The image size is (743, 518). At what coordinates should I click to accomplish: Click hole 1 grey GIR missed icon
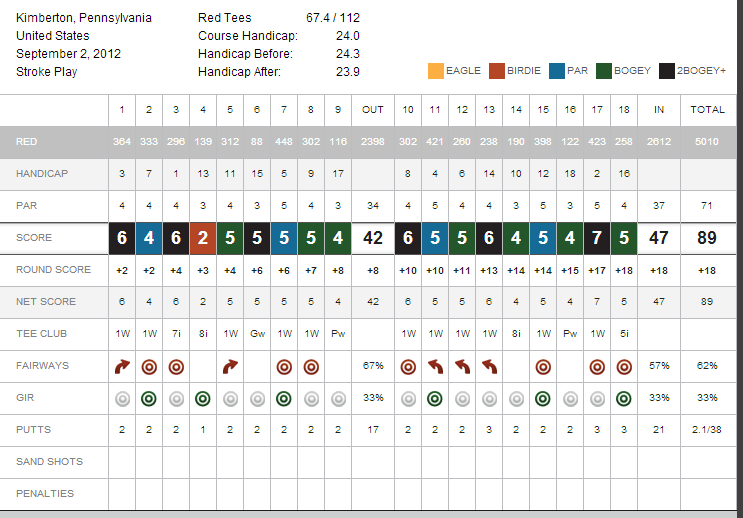click(x=122, y=398)
